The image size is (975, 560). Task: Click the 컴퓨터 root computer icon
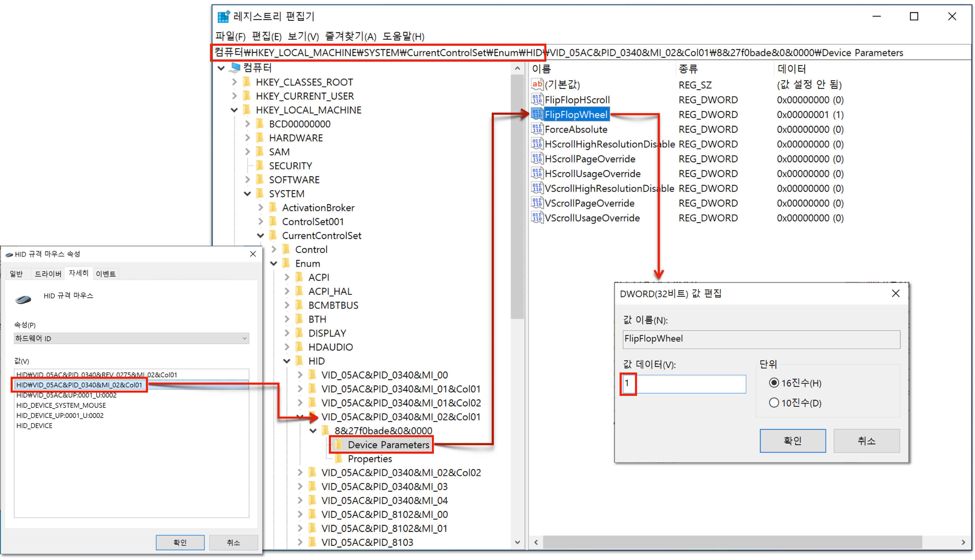[234, 68]
